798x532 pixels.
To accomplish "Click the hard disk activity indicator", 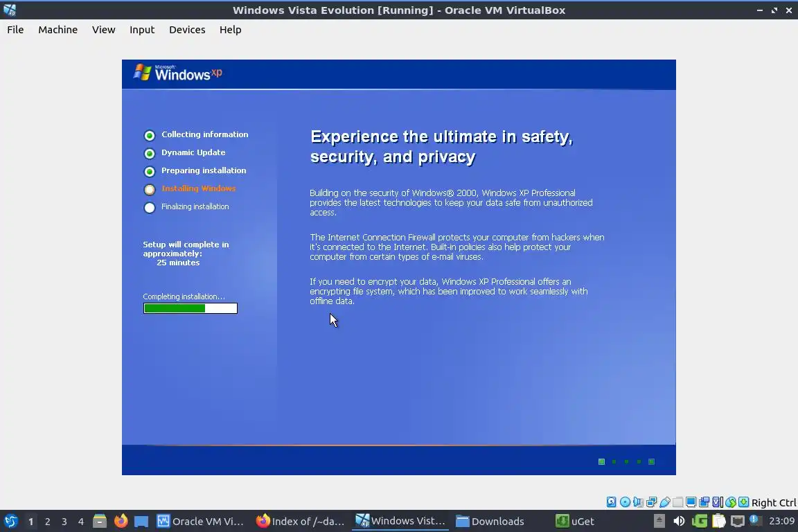I will [x=611, y=502].
